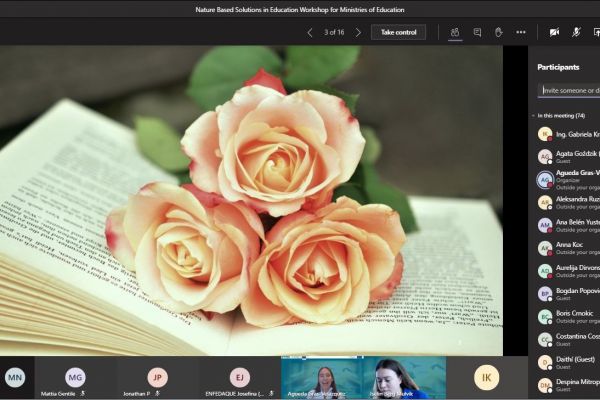Select participant Costantina Cos...
The image size is (600, 400).
[x=569, y=340]
